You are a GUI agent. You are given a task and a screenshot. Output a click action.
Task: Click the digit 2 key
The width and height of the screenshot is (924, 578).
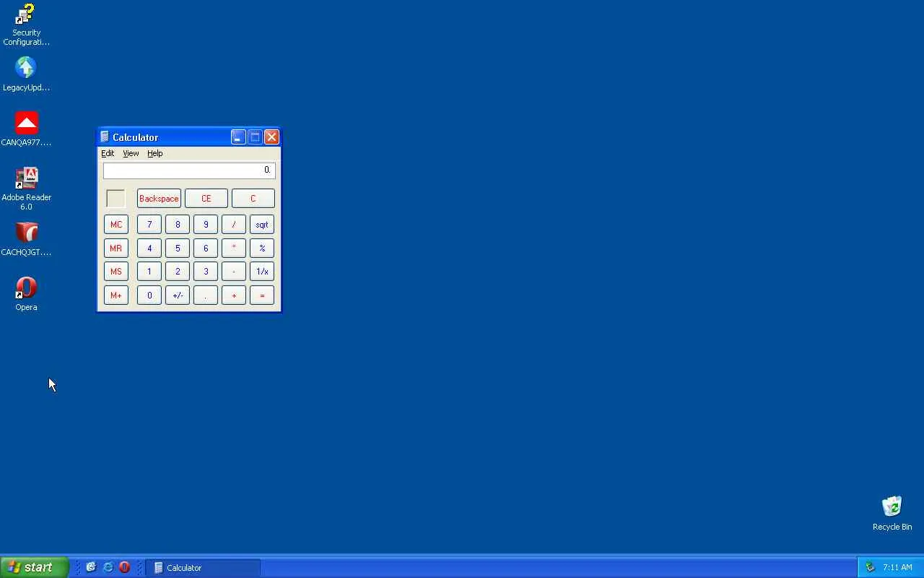pos(178,271)
